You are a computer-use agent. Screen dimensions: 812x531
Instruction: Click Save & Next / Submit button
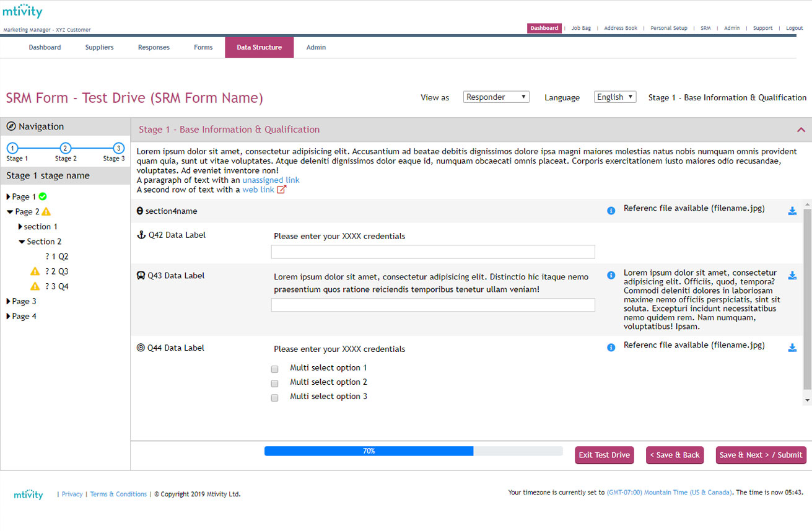[x=761, y=455]
